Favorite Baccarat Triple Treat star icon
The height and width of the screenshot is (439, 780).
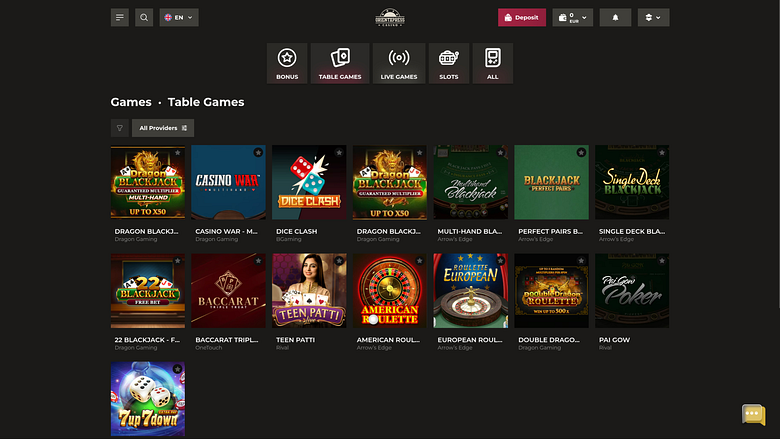258,261
